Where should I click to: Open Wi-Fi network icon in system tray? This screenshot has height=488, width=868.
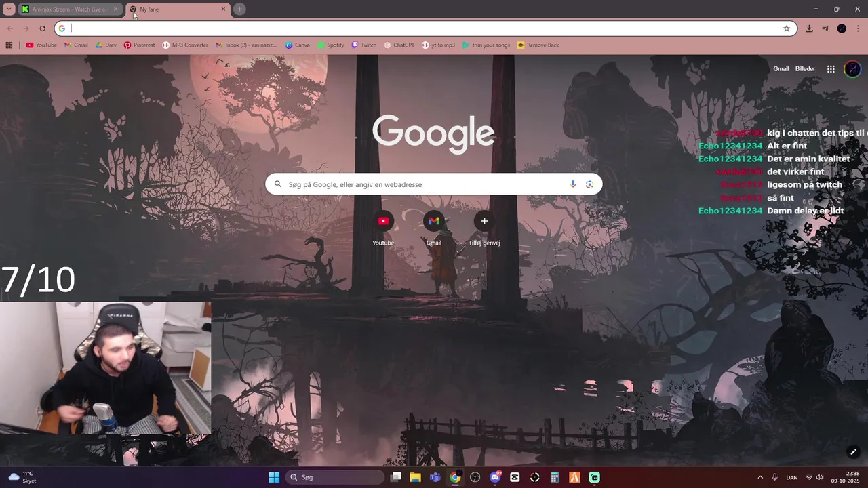click(809, 477)
